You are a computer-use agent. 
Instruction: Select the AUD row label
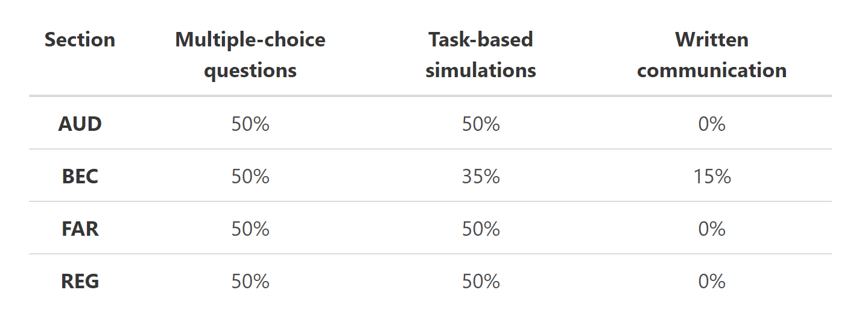click(80, 124)
